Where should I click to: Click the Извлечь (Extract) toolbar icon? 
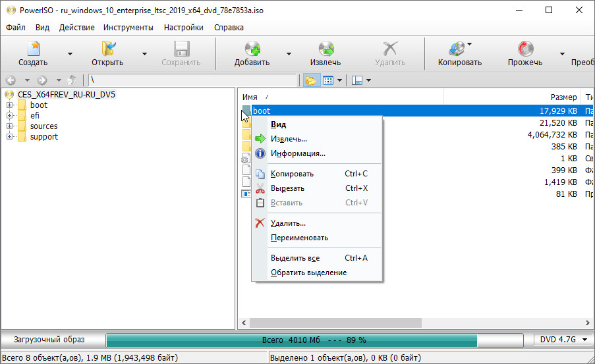pos(326,49)
